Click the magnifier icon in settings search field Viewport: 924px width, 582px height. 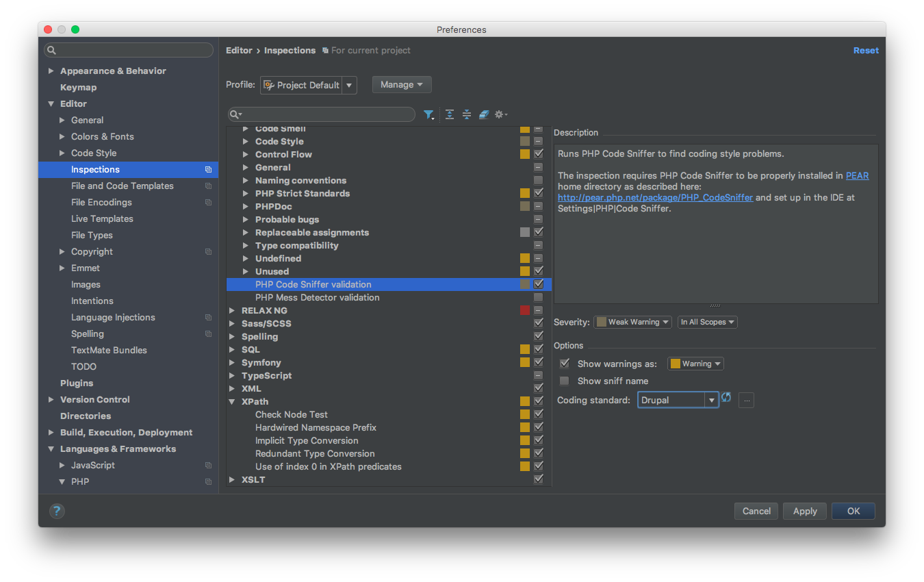pos(52,51)
